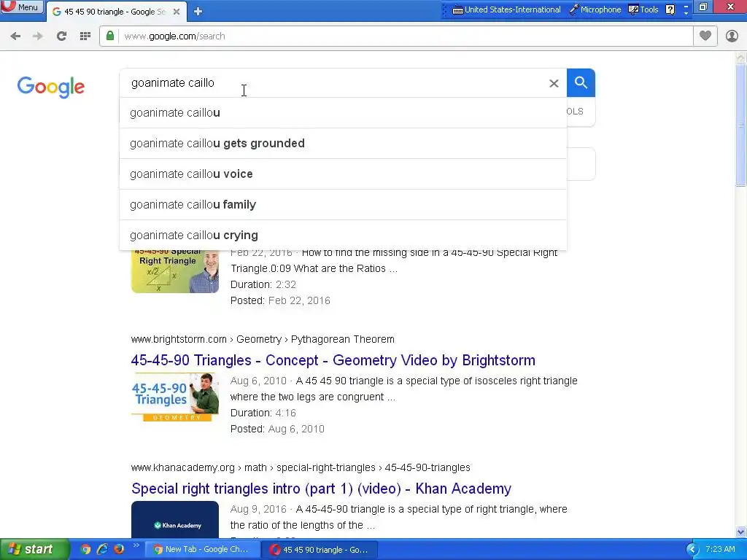Click the 'Duration: 4:16' text
The width and height of the screenshot is (747, 560).
click(x=263, y=413)
